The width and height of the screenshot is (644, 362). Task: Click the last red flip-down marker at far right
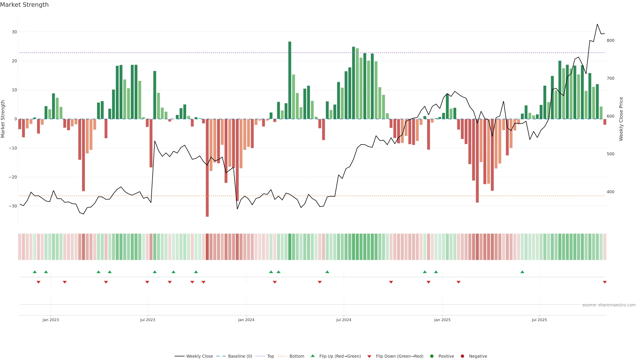point(604,282)
